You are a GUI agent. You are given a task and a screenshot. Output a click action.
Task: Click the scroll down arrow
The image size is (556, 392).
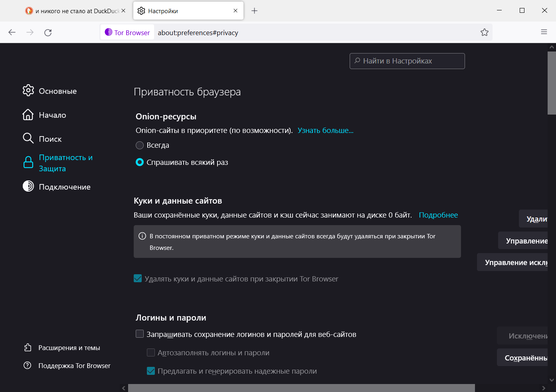click(552, 380)
